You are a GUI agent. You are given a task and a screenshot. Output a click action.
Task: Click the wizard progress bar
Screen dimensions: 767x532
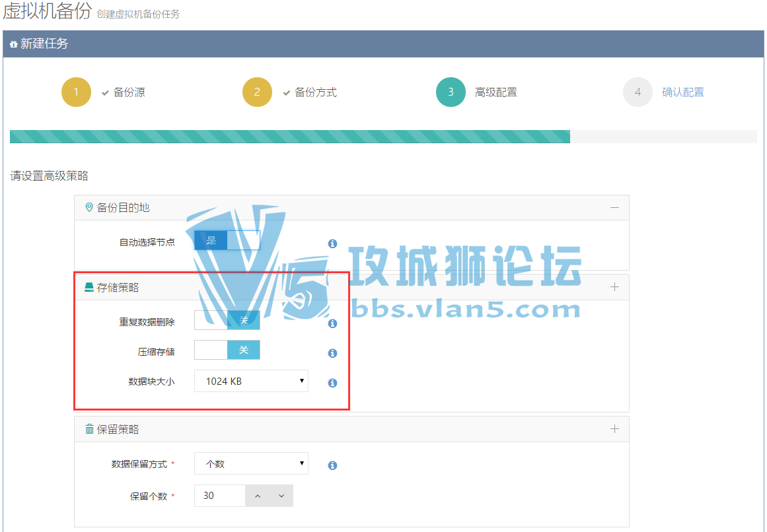click(383, 136)
